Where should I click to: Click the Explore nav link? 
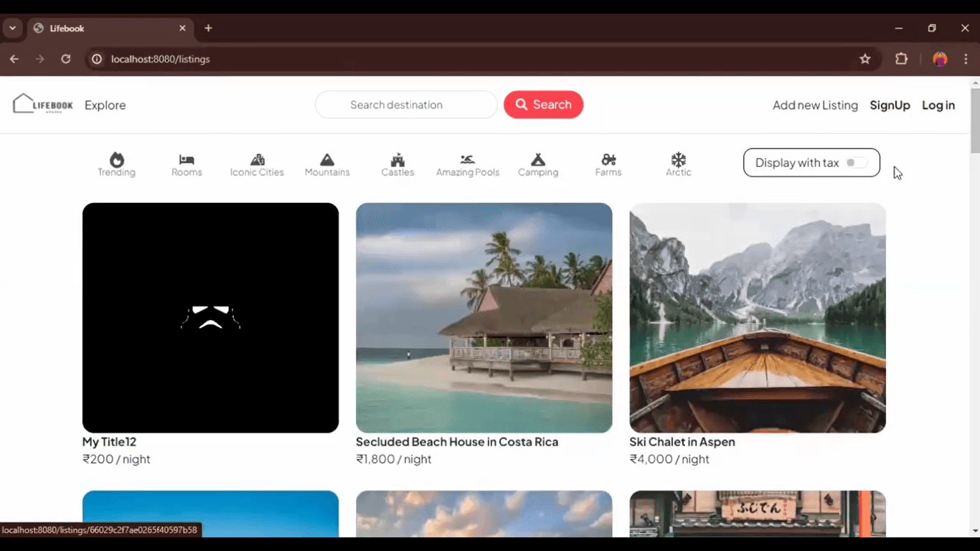(105, 105)
